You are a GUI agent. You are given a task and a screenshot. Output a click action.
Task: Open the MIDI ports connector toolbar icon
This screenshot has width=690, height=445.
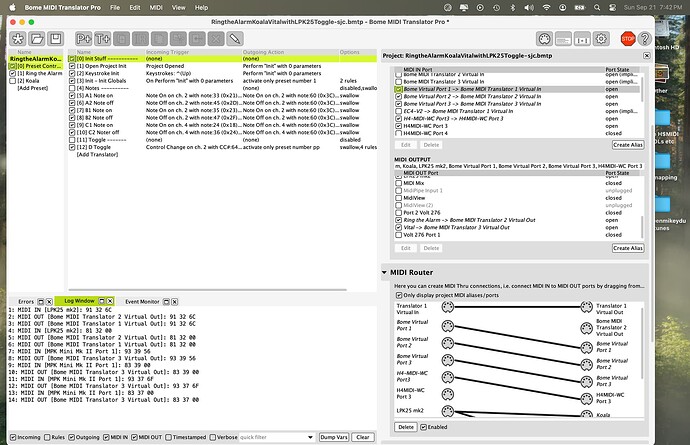coord(544,39)
